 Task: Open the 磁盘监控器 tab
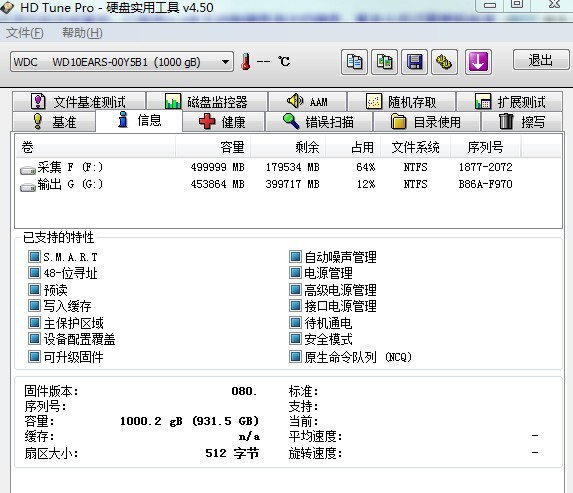[x=207, y=102]
